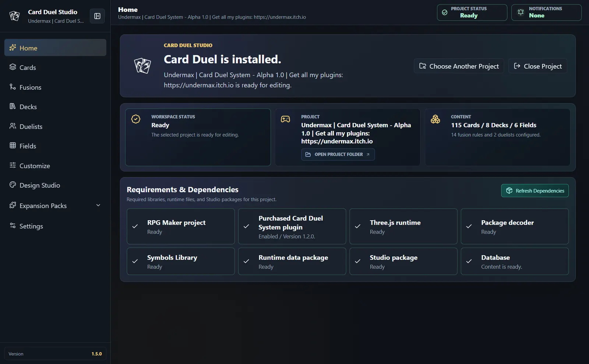Click the Notifications bell icon
This screenshot has width=589, height=364.
point(521,13)
